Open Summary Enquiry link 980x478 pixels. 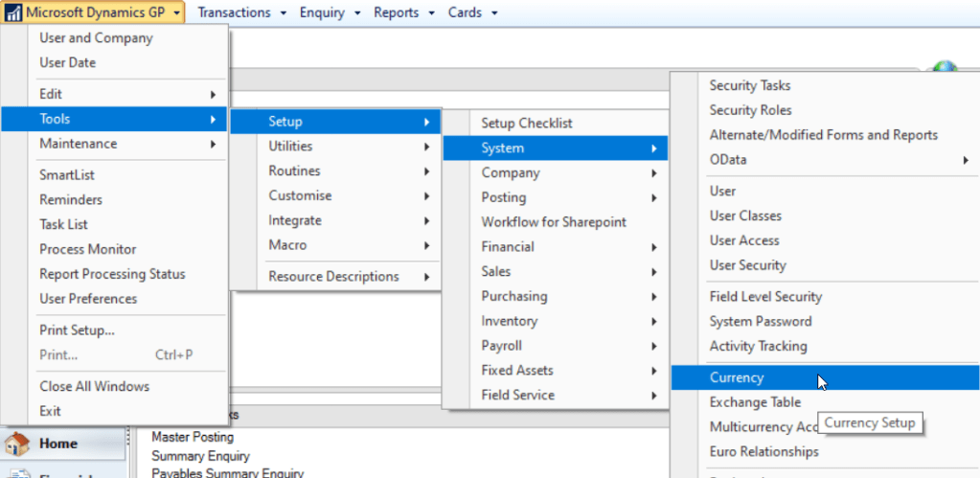pyautogui.click(x=200, y=456)
